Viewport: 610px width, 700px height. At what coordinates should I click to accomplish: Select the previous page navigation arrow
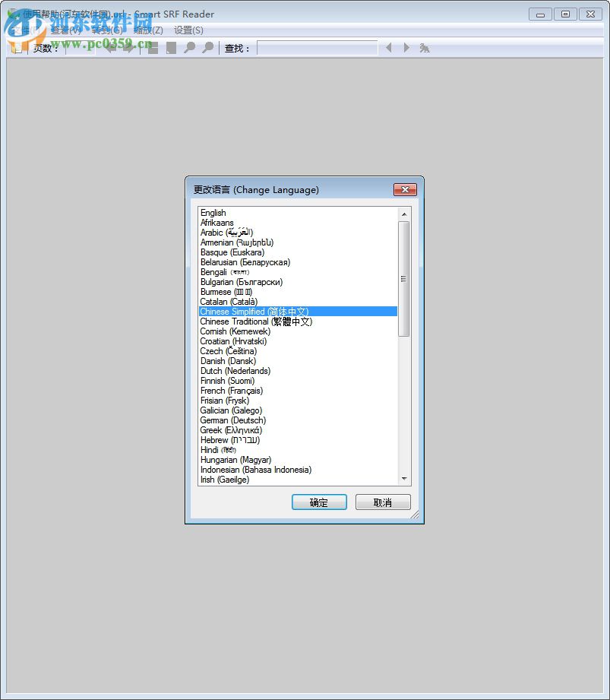point(111,47)
